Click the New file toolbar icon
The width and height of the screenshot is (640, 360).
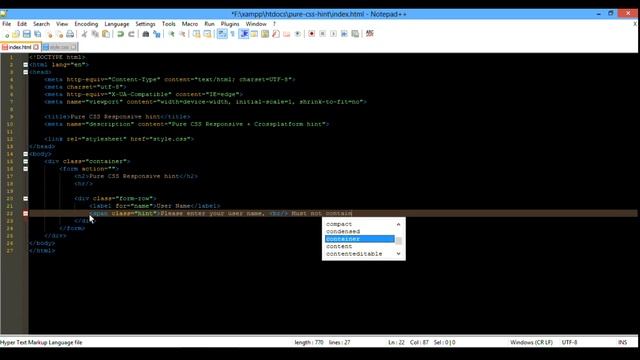[6, 34]
